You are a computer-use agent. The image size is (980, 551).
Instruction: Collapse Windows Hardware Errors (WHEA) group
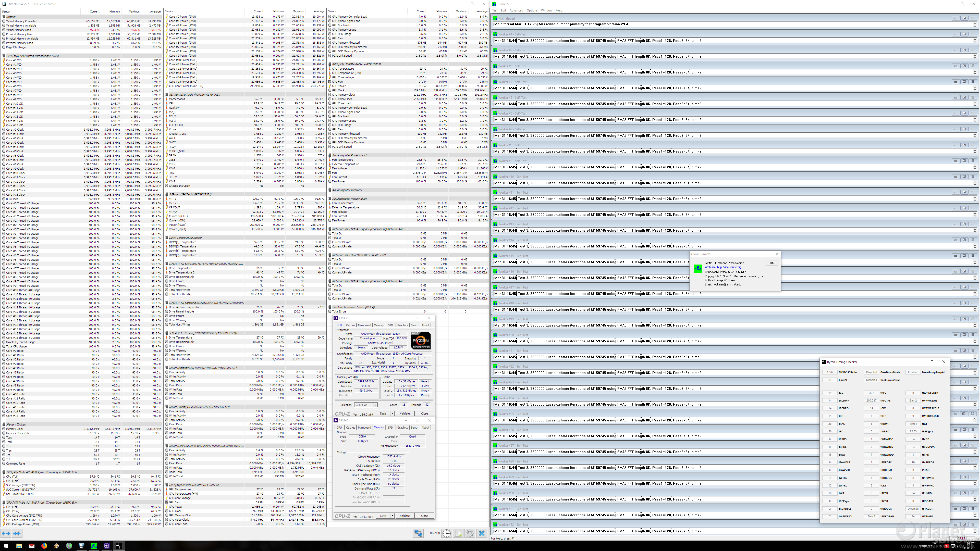(329, 307)
